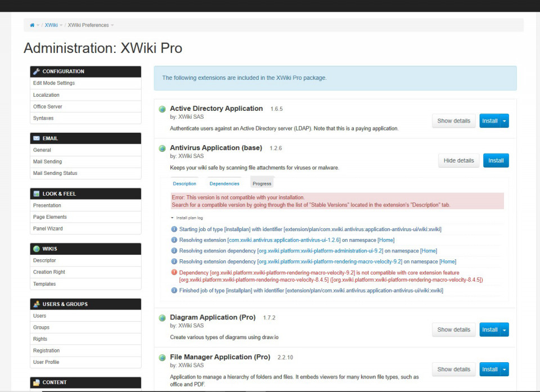
Task: Click the Diagram Application extension icon
Action: point(162,318)
